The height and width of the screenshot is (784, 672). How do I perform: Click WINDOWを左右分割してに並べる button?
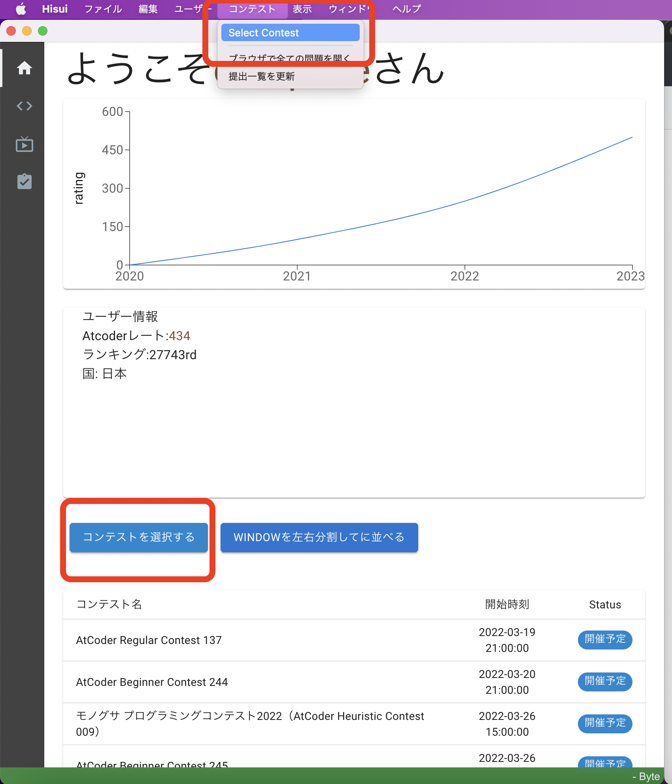pyautogui.click(x=319, y=537)
